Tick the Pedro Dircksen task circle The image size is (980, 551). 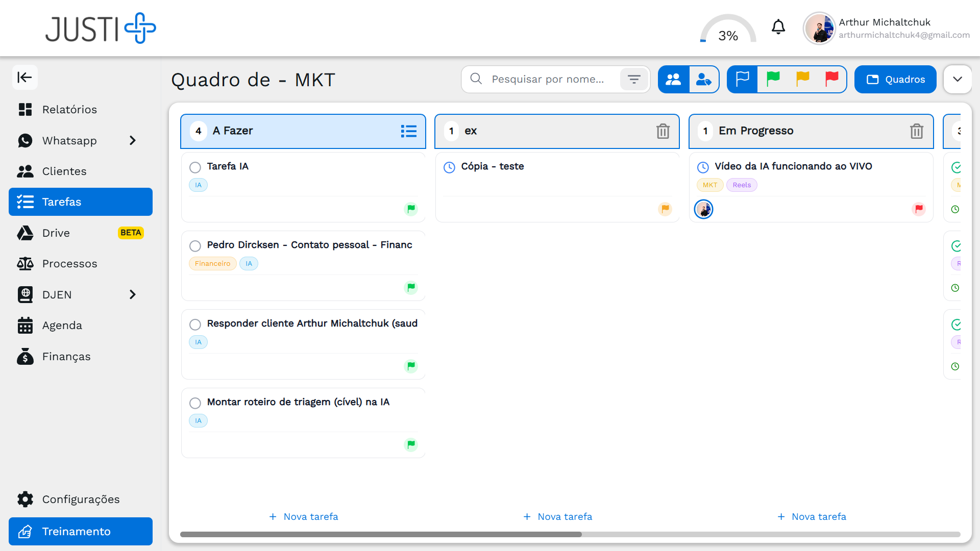(x=195, y=246)
